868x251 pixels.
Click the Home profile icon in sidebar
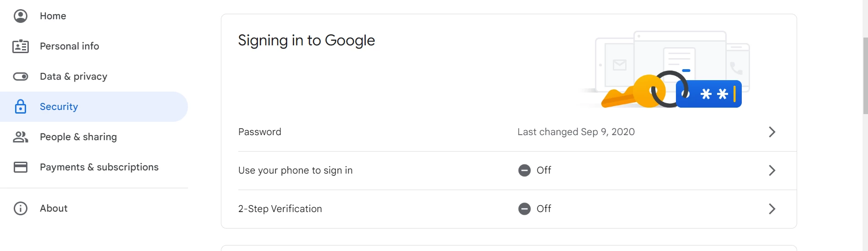[x=21, y=16]
